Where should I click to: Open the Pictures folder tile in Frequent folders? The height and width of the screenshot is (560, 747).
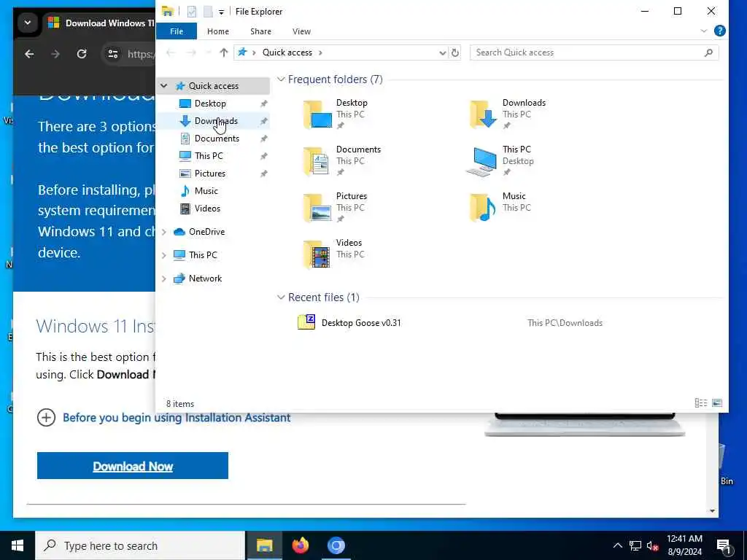point(336,208)
